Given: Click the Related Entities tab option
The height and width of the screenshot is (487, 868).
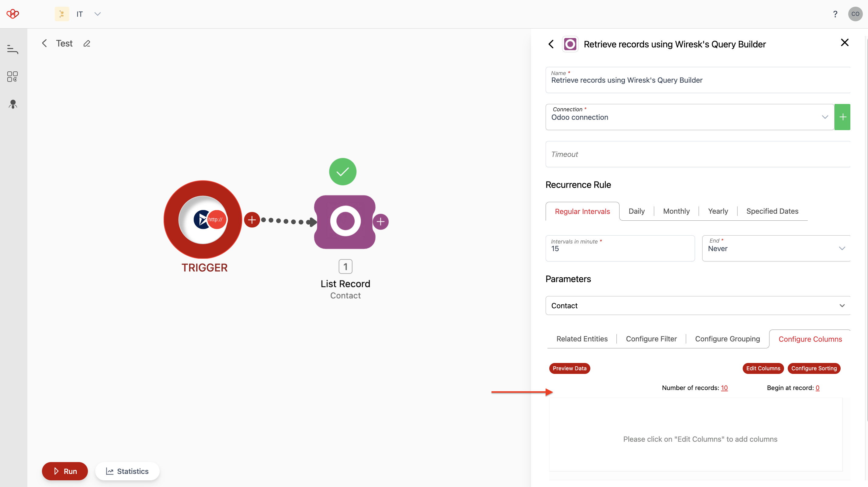Looking at the screenshot, I should (582, 339).
